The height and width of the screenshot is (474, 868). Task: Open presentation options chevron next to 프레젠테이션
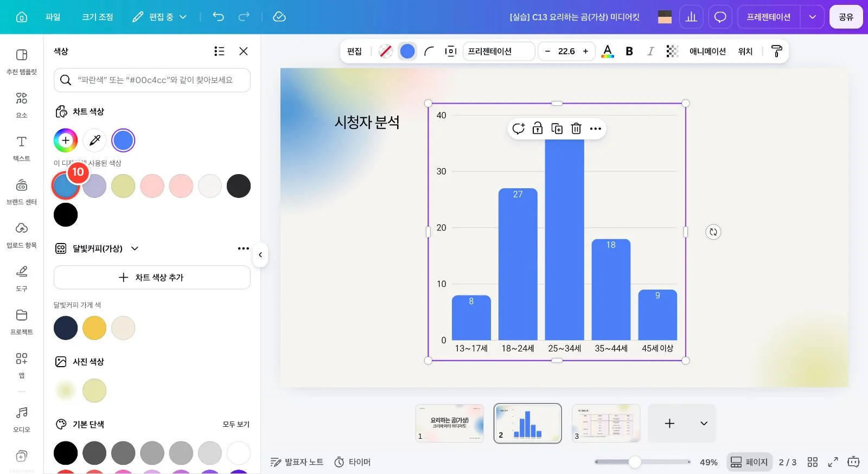pos(812,17)
